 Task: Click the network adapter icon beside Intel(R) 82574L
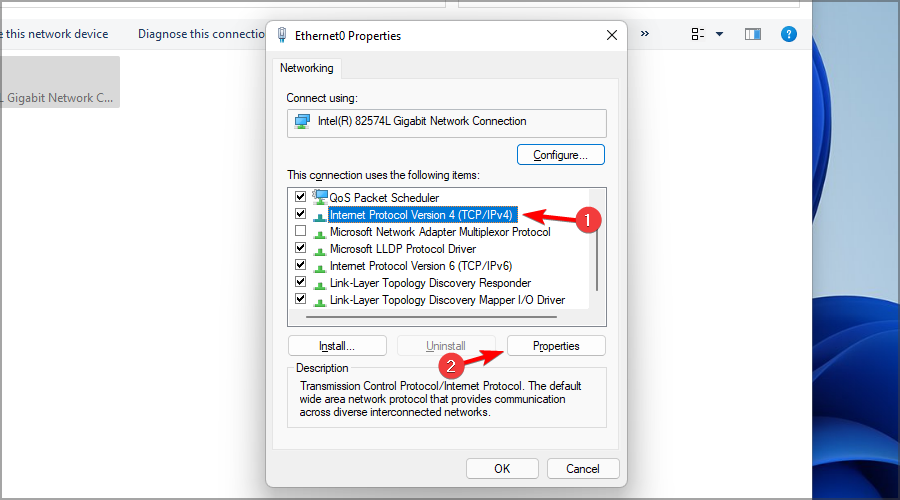[x=302, y=121]
